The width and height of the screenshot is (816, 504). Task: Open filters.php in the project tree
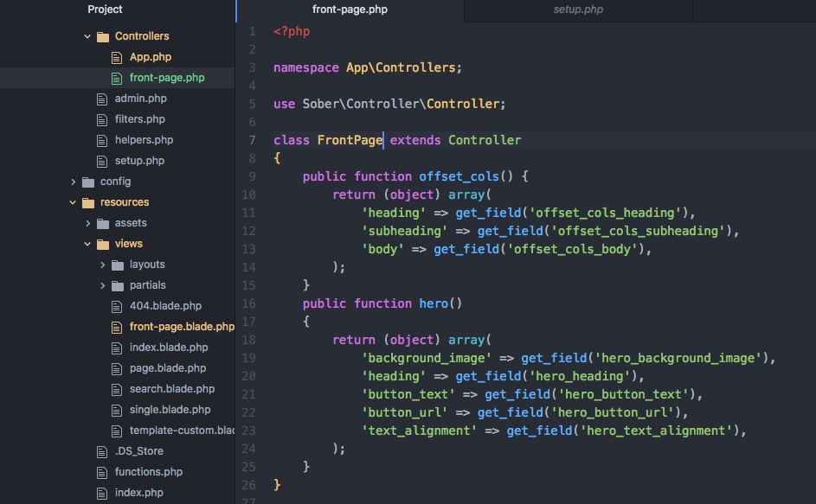139,119
